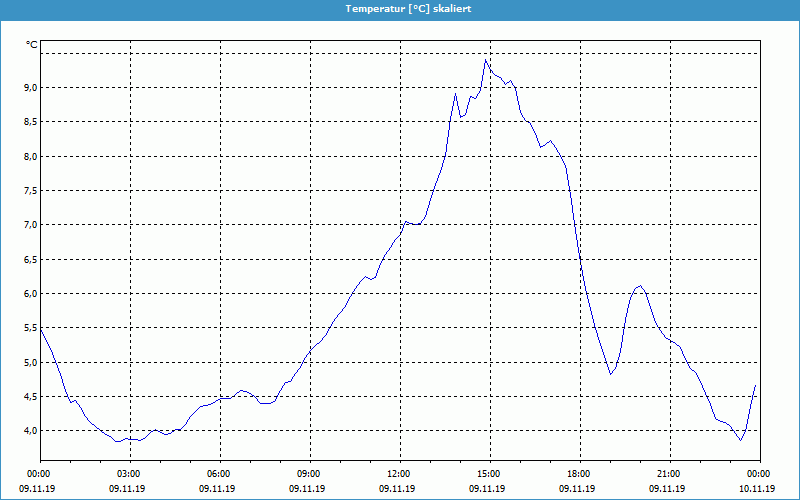
Task: Click the 5,5 y-axis value label
Action: (x=30, y=328)
